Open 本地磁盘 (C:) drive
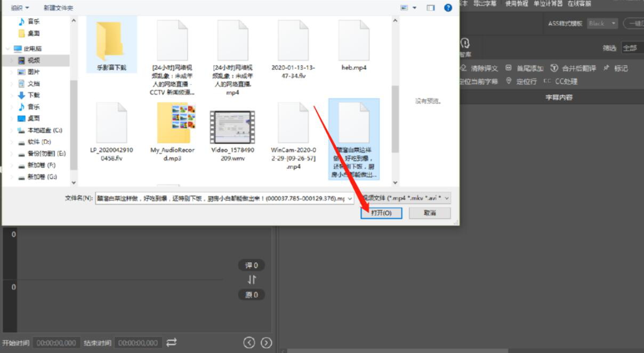The height and width of the screenshot is (353, 644). (39, 130)
